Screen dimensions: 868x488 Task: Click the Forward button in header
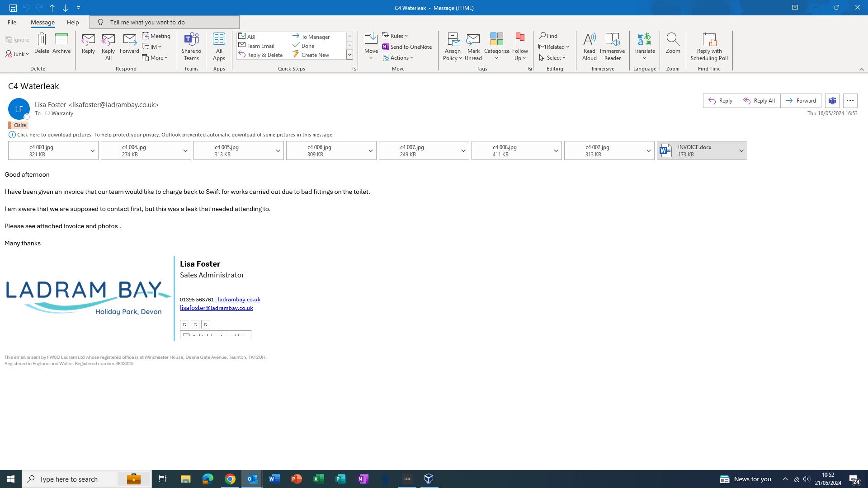pyautogui.click(x=801, y=101)
